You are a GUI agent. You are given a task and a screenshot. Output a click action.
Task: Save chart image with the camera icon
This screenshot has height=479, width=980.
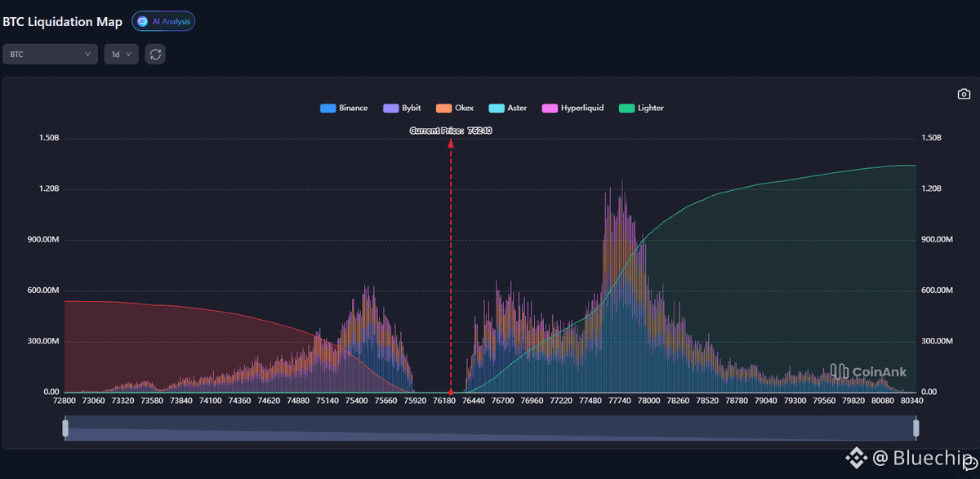964,94
